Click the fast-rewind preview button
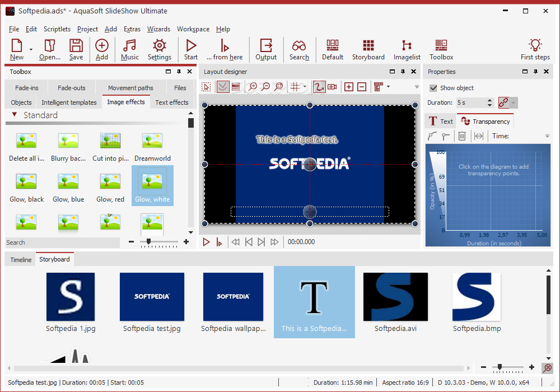Viewport: 560px width, 392px height. coord(235,242)
